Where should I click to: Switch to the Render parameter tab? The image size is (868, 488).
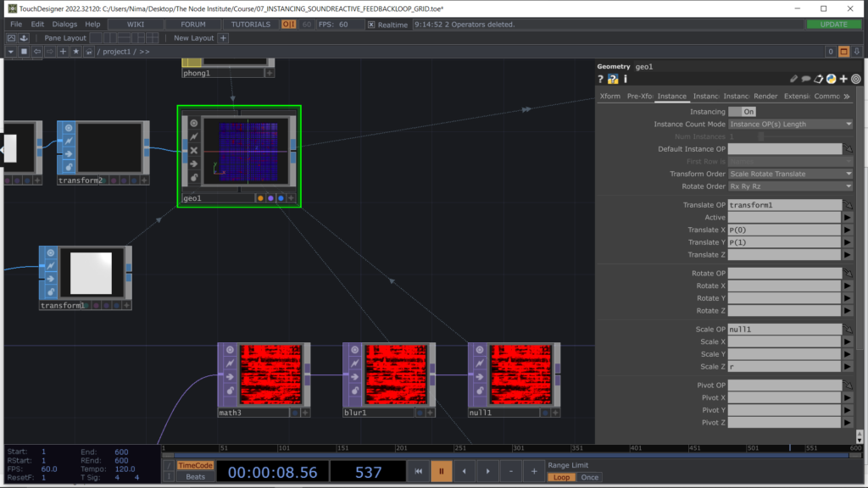click(765, 97)
